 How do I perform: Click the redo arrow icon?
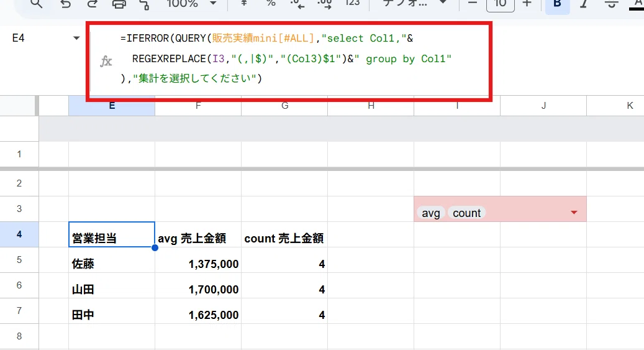(x=93, y=4)
